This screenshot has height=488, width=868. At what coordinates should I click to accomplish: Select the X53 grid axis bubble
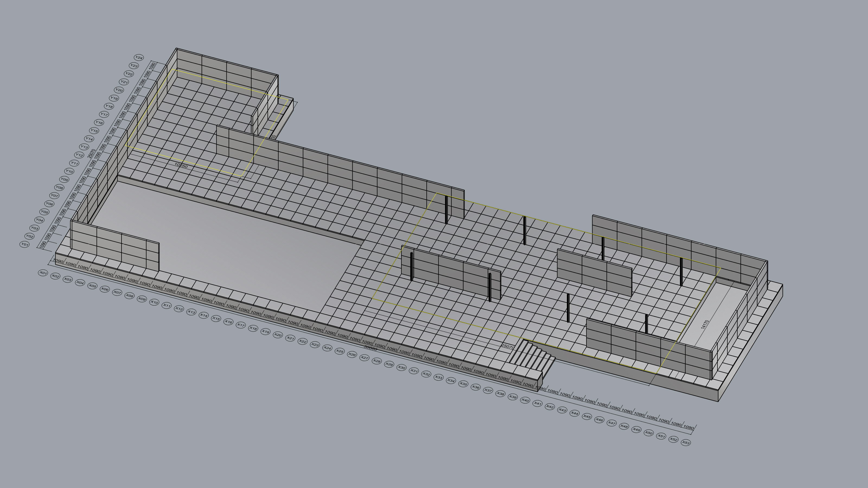pos(686,442)
